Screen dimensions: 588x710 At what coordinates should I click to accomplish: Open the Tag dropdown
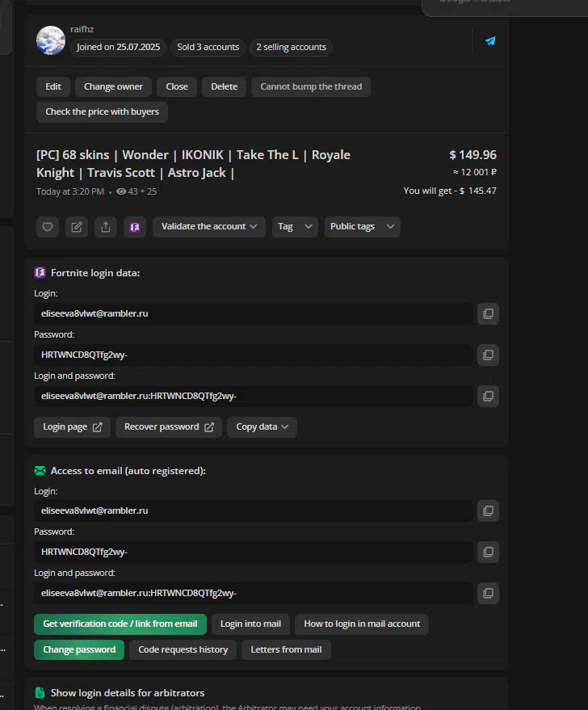click(x=295, y=227)
